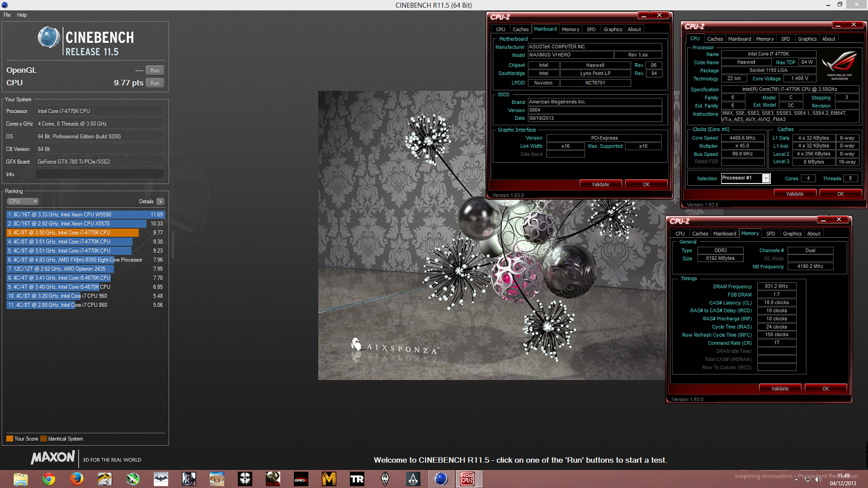
Task: Open the network icon in system tray
Action: (x=807, y=479)
